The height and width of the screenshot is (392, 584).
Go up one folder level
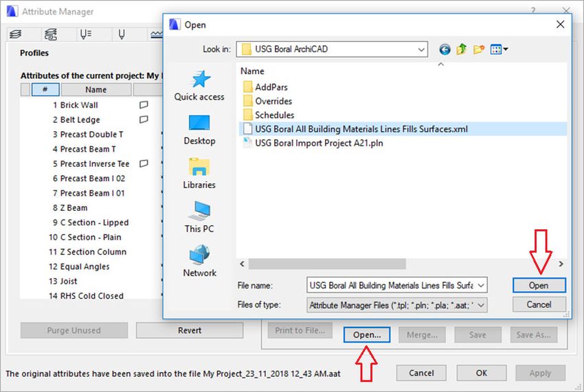462,49
